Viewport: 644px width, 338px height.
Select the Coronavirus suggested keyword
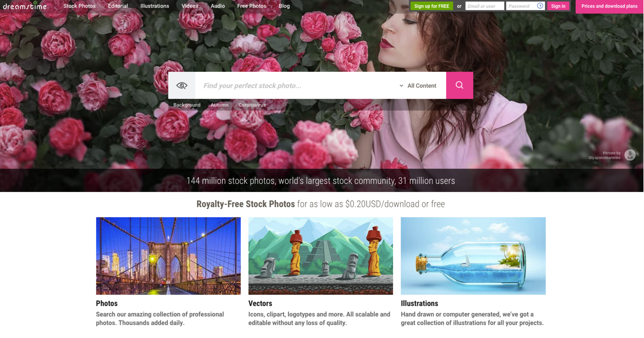pos(252,105)
